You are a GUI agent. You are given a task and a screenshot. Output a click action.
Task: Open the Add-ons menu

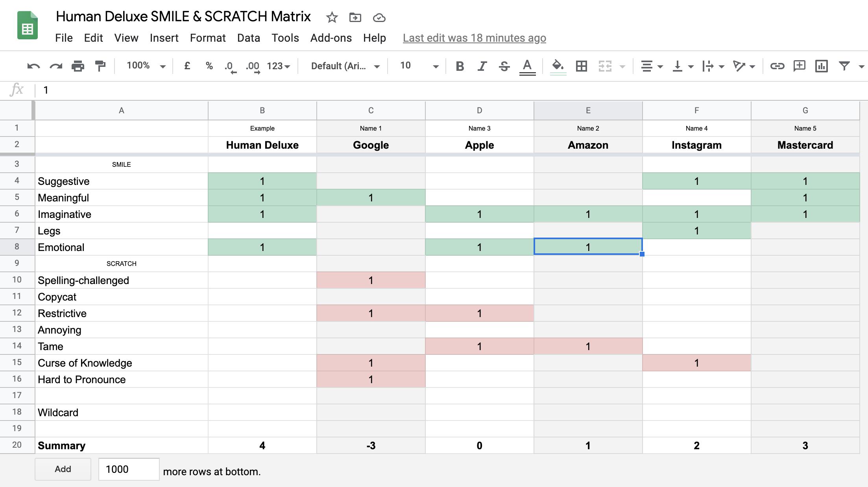[x=331, y=38]
